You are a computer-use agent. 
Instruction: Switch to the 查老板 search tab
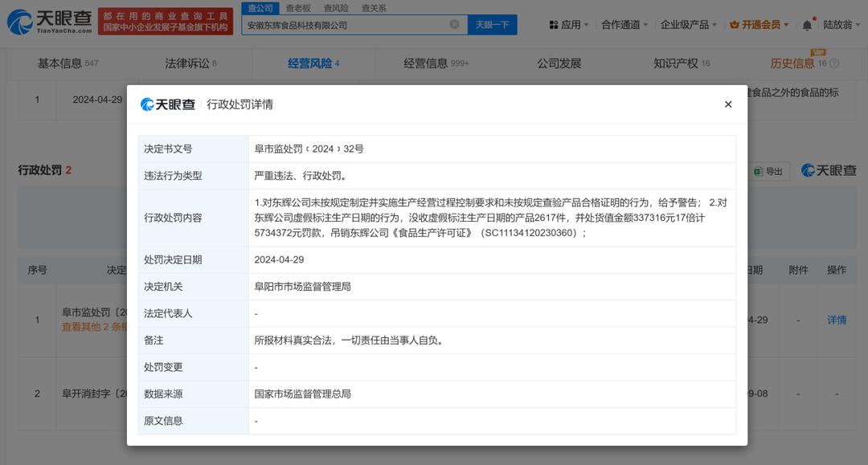pos(298,8)
